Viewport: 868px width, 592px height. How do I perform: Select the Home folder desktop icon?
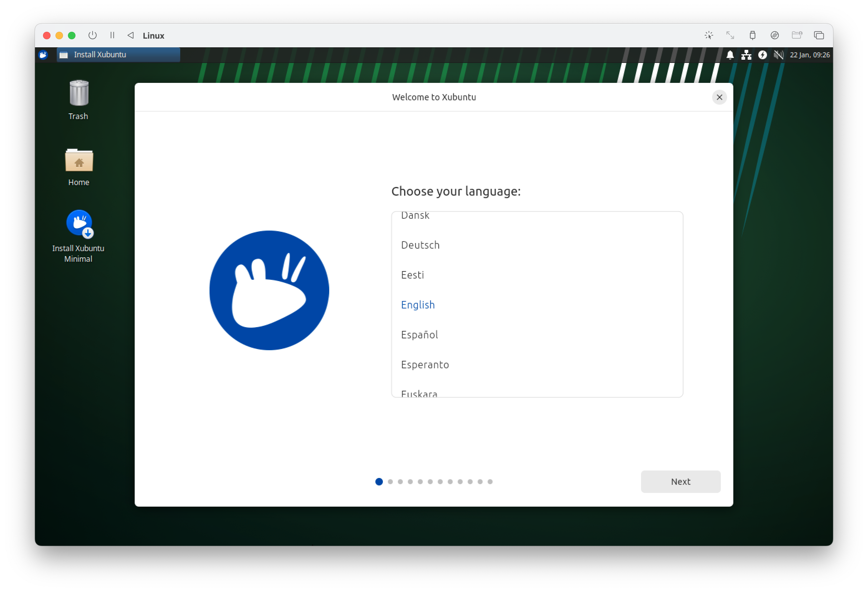click(x=79, y=167)
